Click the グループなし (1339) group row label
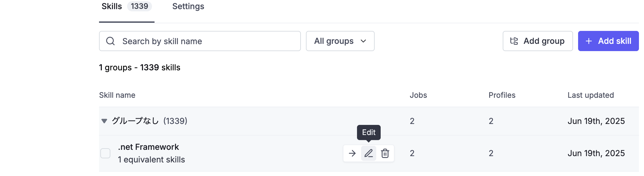 pos(149,121)
